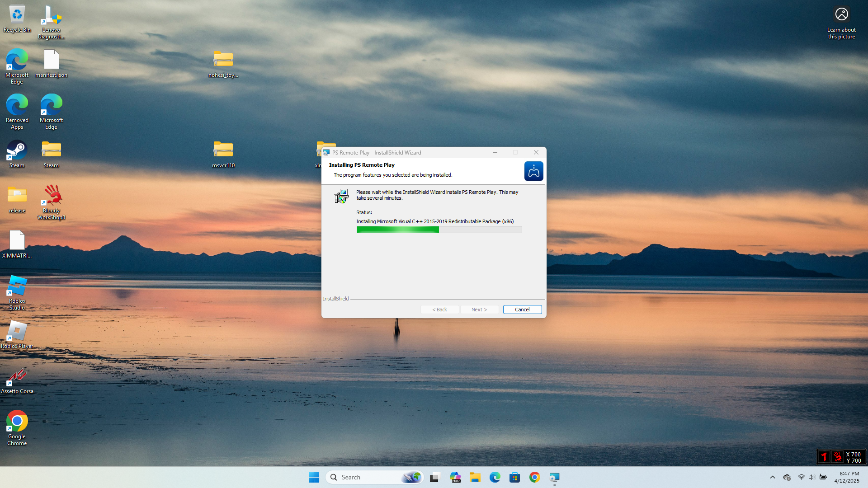Click the InstallShield label in the installer footer
868x488 pixels.
click(336, 299)
